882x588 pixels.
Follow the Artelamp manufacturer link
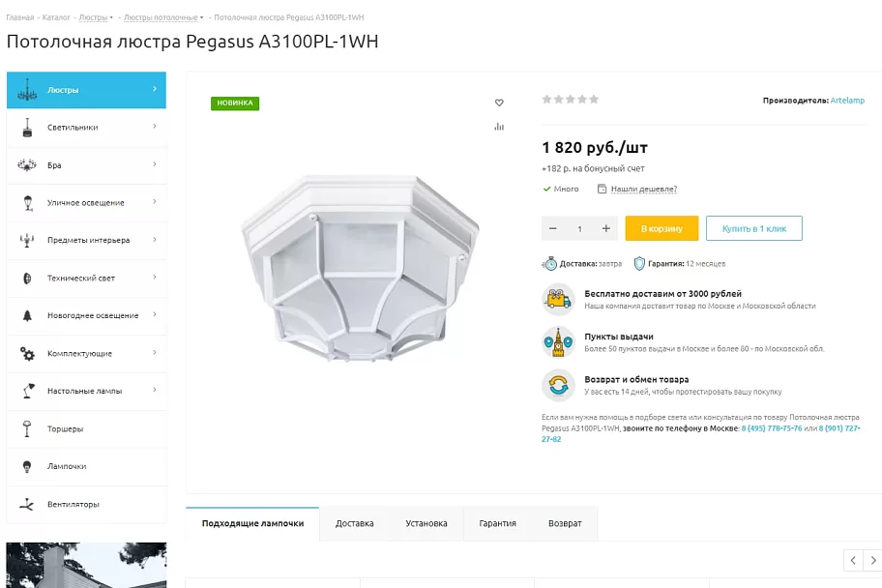click(847, 101)
